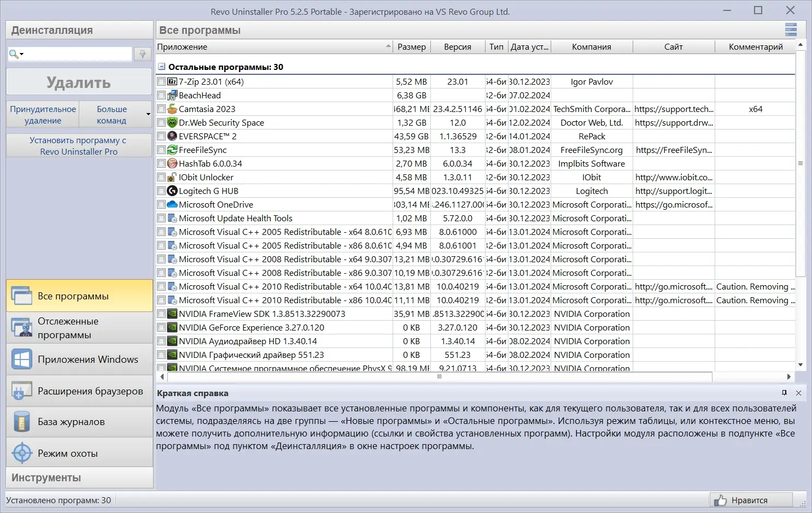812x513 pixels.
Task: Click the Browser Extensions sidebar icon
Action: coord(22,391)
